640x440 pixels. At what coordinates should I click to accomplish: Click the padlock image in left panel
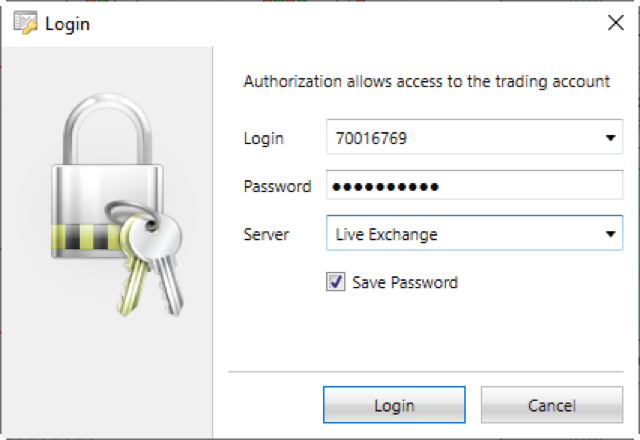116,204
